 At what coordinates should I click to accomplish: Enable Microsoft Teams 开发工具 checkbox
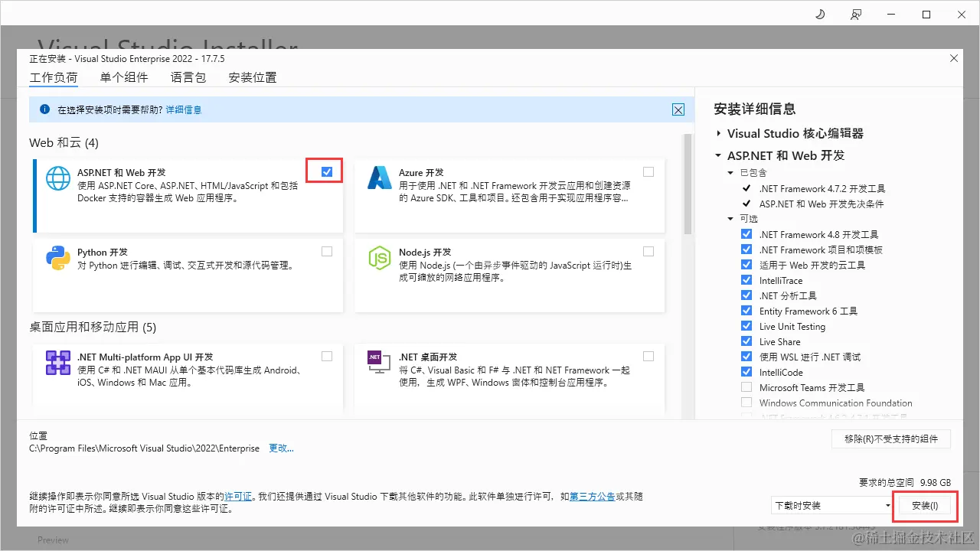click(746, 388)
